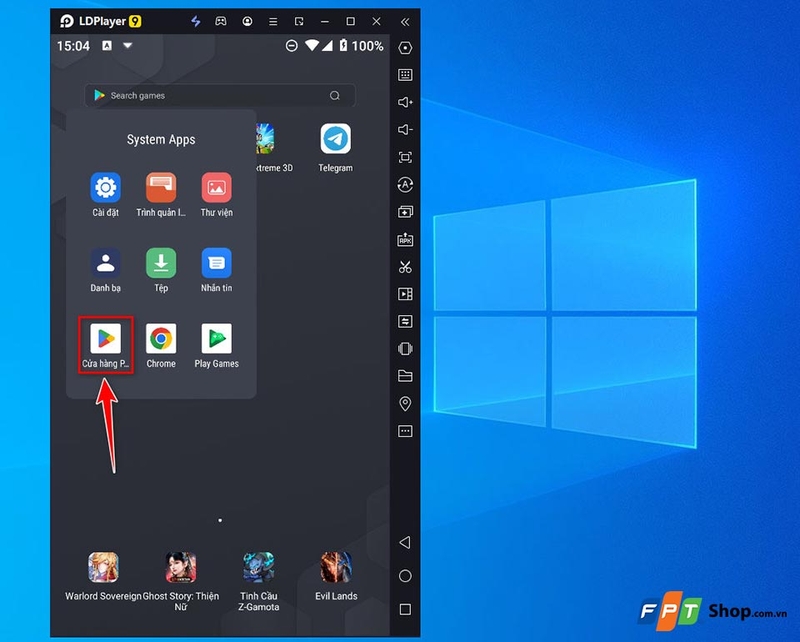Open multi-instance manager in sidebar
800x642 pixels.
(x=405, y=212)
